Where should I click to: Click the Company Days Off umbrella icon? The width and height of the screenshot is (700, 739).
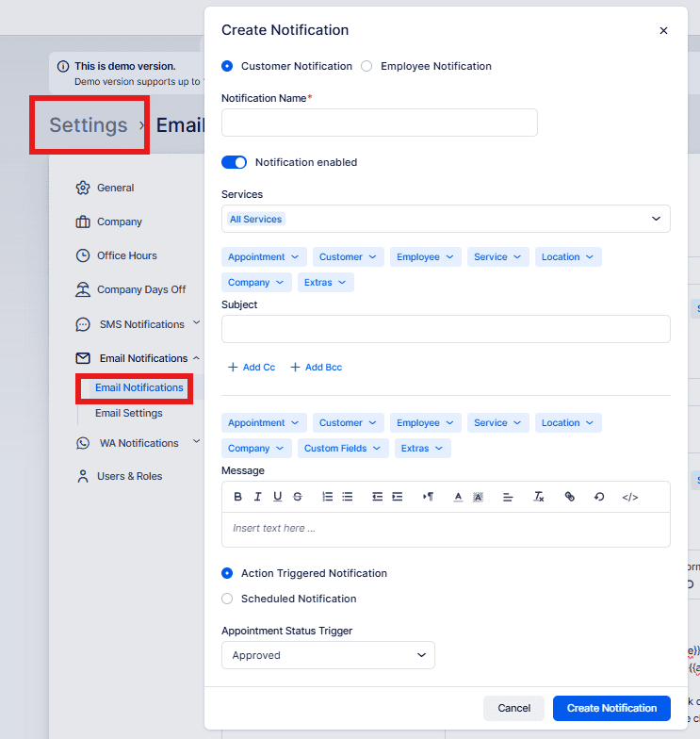(x=83, y=289)
